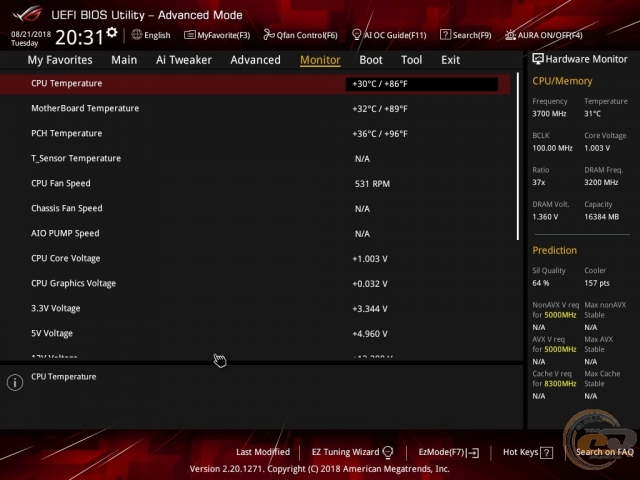Go to the Advanced tab
The height and width of the screenshot is (480, 640).
point(256,60)
